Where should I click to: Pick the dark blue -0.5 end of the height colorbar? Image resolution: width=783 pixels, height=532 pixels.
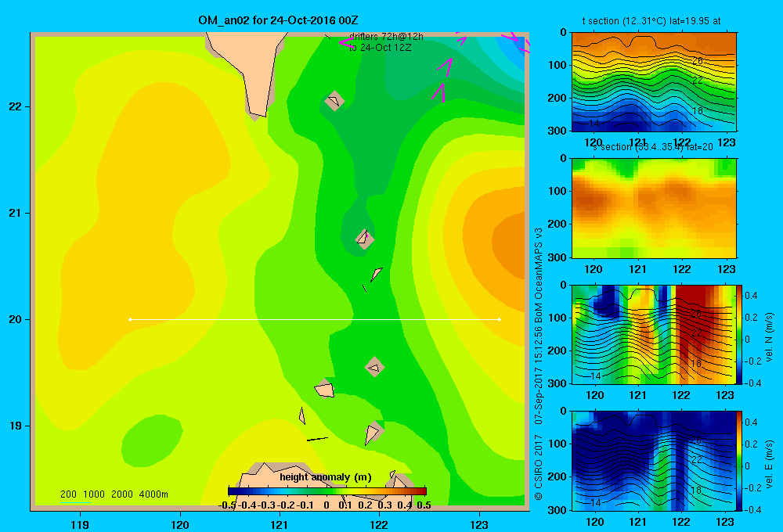pos(231,491)
